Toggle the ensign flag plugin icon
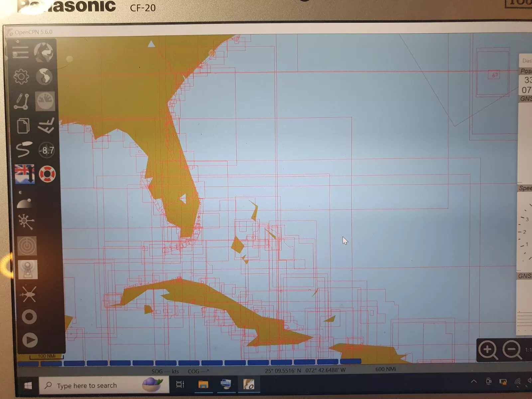This screenshot has height=399, width=532. (x=25, y=174)
